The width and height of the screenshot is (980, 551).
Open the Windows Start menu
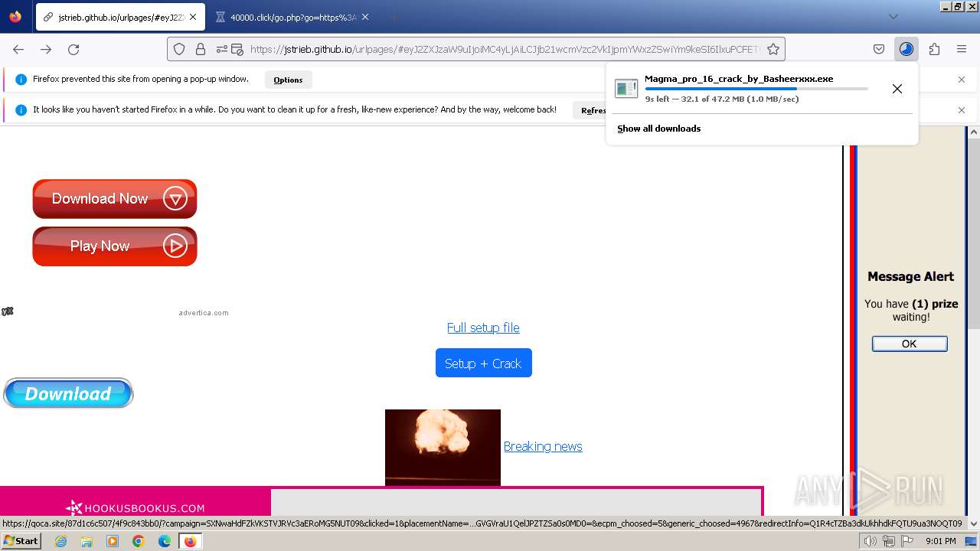[21, 541]
